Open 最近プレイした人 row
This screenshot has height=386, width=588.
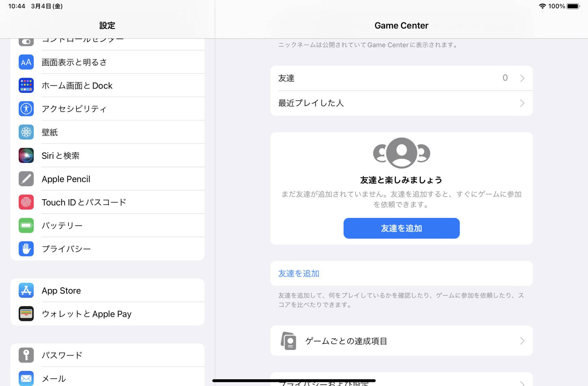pyautogui.click(x=401, y=103)
